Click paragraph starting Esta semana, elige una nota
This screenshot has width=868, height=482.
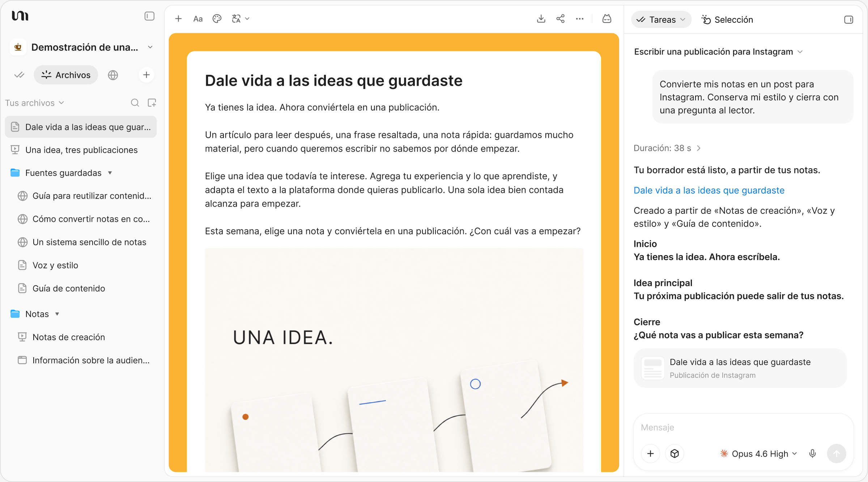coord(392,231)
